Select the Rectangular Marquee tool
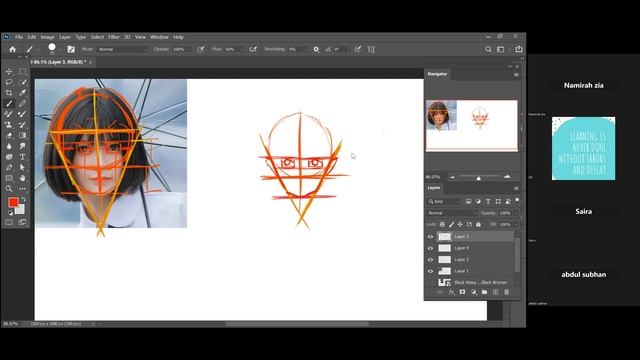The height and width of the screenshot is (360, 640). pos(22,71)
